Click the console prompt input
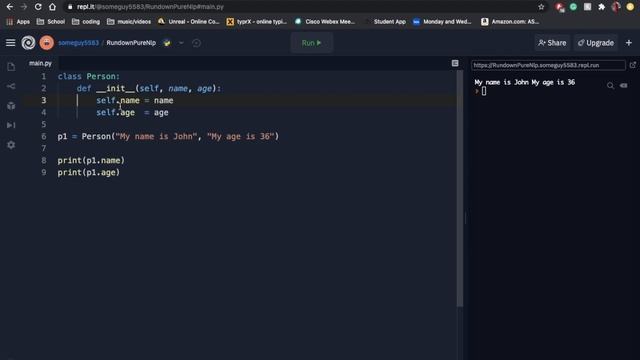Screen dimensions: 640x360 click(484, 91)
